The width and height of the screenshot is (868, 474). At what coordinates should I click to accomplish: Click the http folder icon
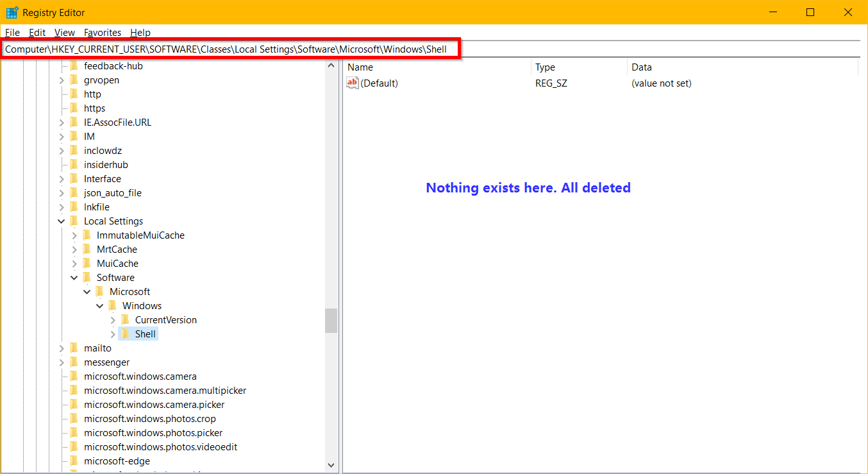coord(74,94)
